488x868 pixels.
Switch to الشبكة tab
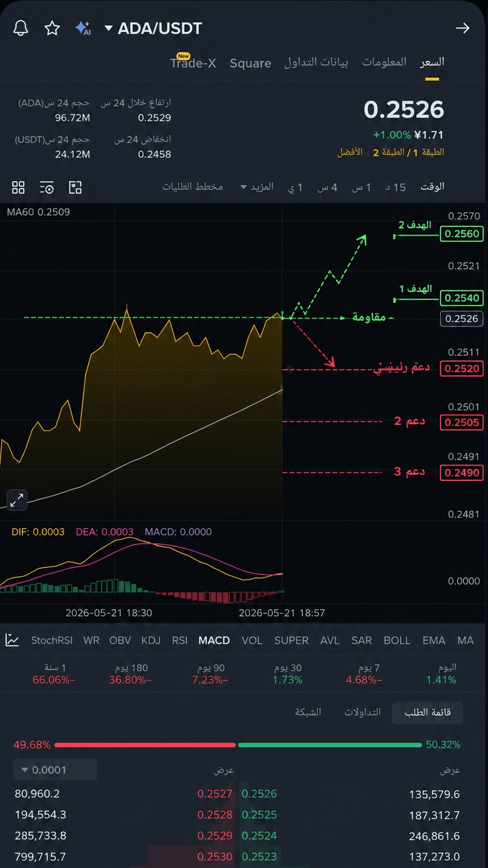(308, 712)
